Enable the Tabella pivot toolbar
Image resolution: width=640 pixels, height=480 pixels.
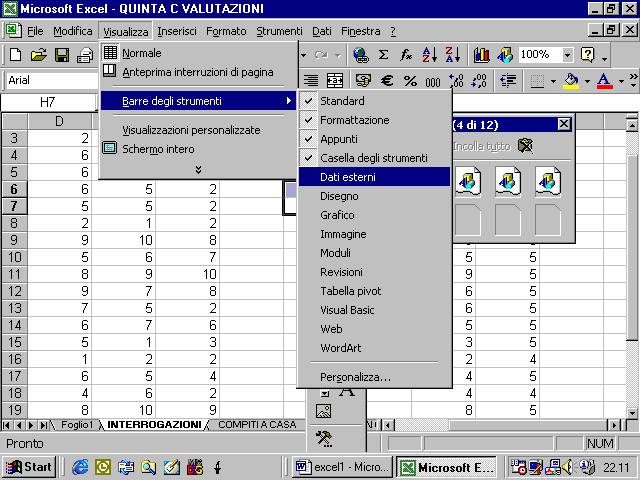pos(374,291)
